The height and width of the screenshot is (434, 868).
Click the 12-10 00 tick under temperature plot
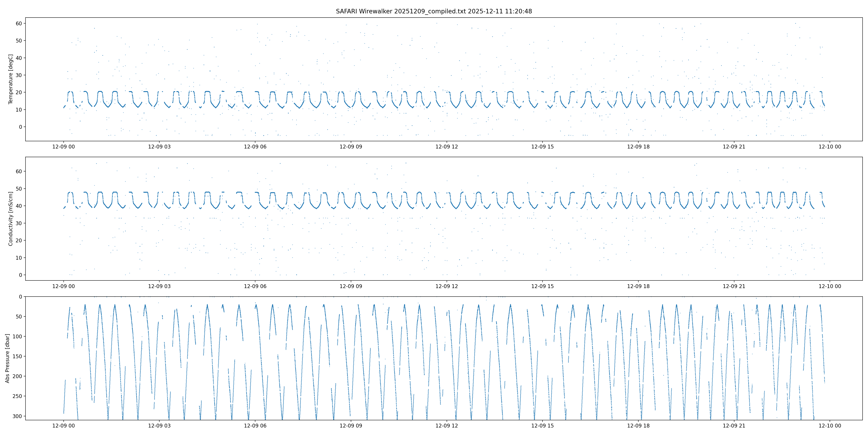pos(830,147)
